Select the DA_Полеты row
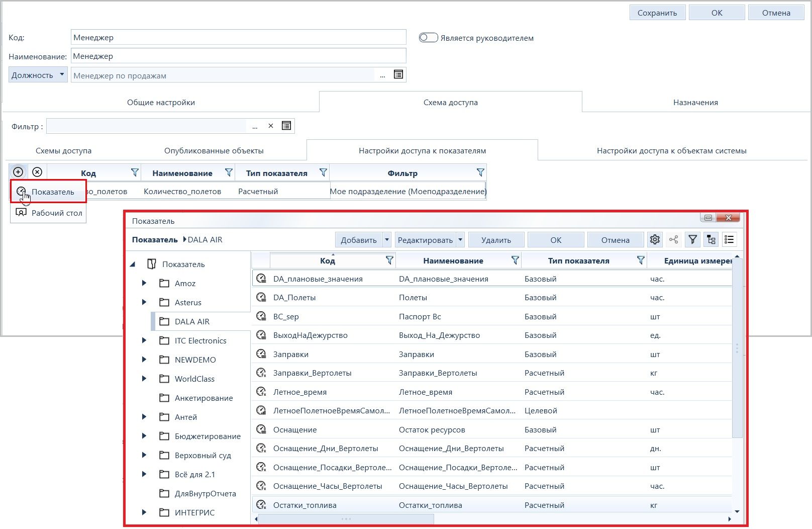The height and width of the screenshot is (529, 812). coord(492,297)
